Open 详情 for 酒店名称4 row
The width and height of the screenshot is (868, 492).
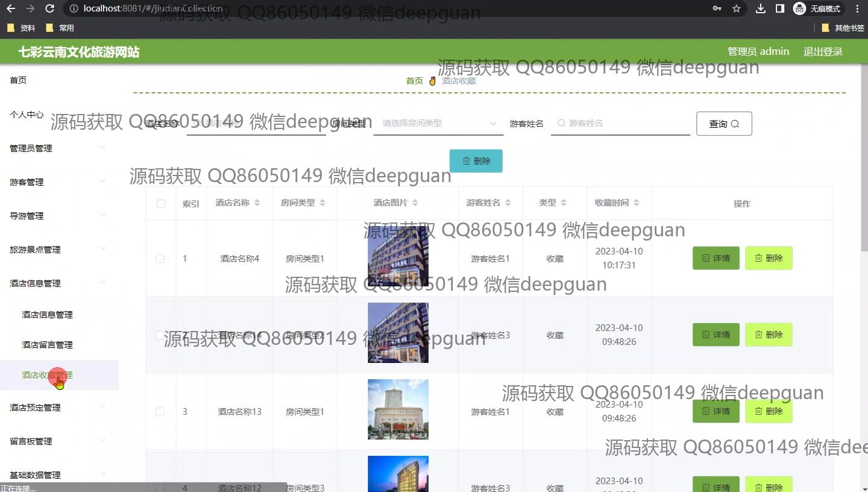click(716, 258)
